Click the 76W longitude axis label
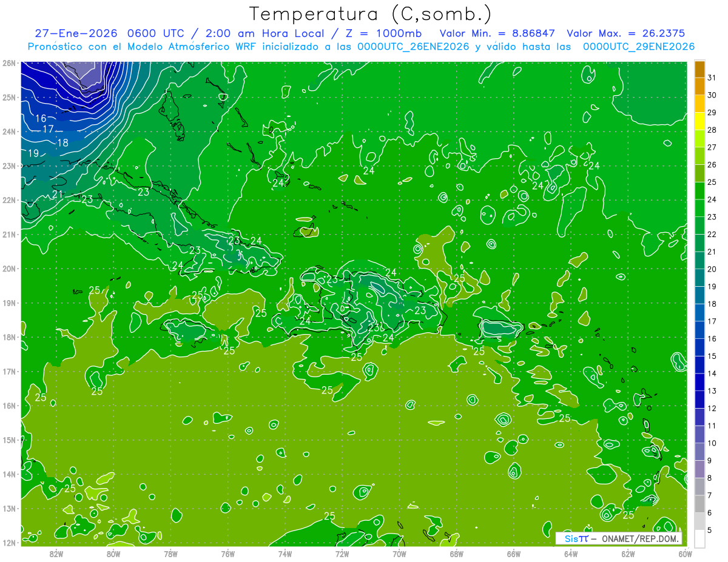The image size is (728, 562). [x=227, y=554]
